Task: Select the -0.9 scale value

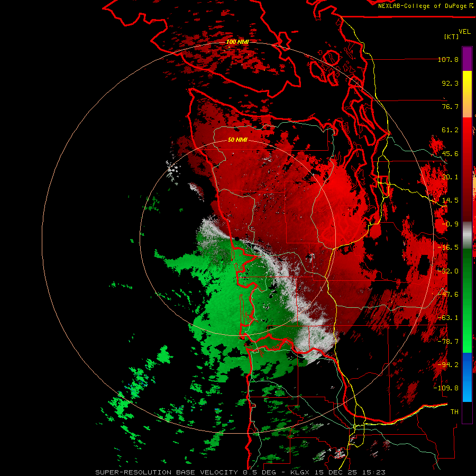Action: [x=450, y=224]
